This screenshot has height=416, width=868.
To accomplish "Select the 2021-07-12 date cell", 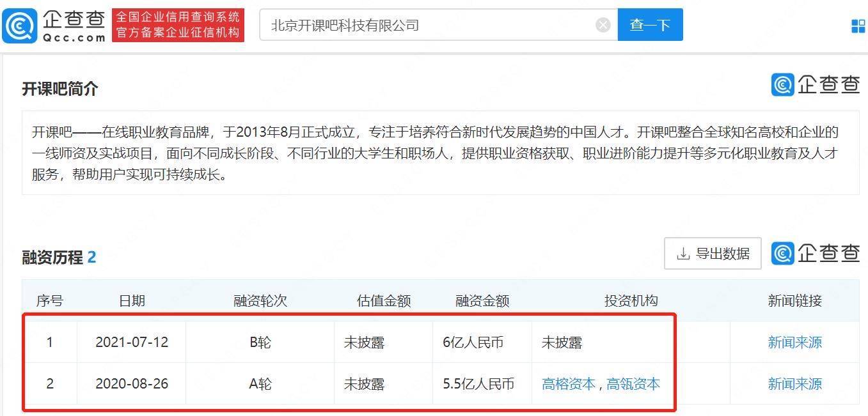I will [132, 343].
